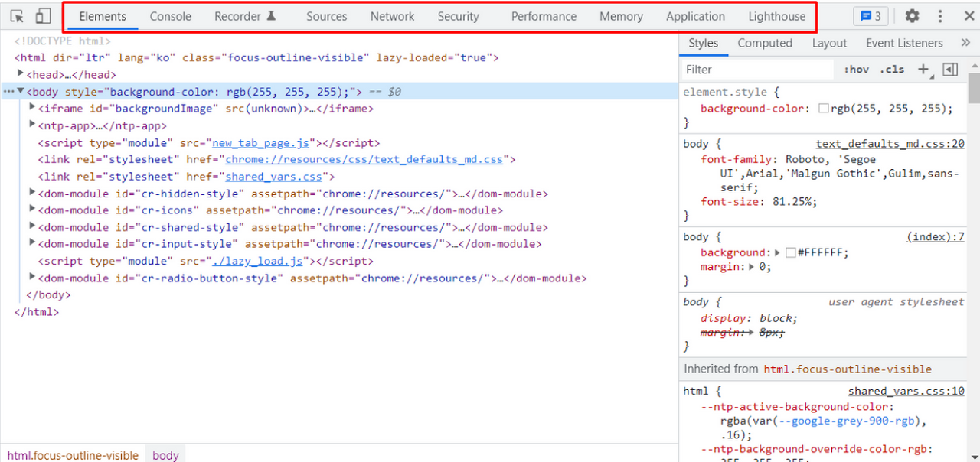980x462 pixels.
Task: Open DevTools settings gear
Action: [x=912, y=16]
